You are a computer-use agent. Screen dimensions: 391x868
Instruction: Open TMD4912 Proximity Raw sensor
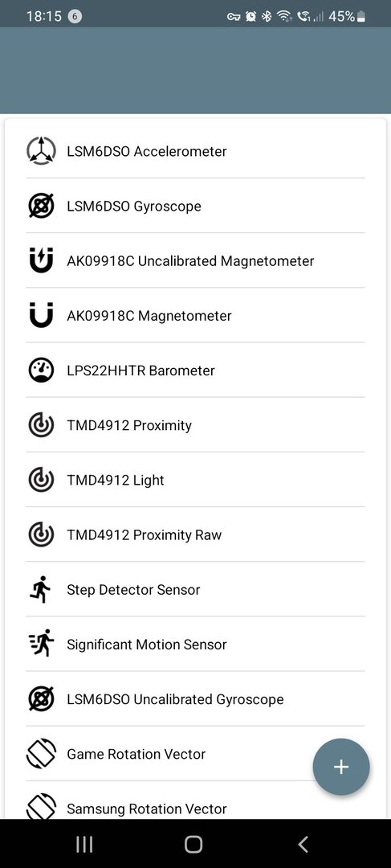[x=195, y=534]
